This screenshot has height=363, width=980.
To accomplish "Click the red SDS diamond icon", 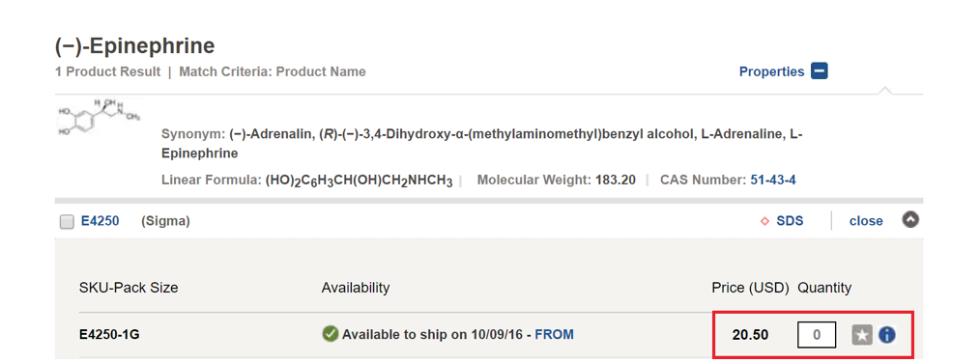I will (x=764, y=221).
